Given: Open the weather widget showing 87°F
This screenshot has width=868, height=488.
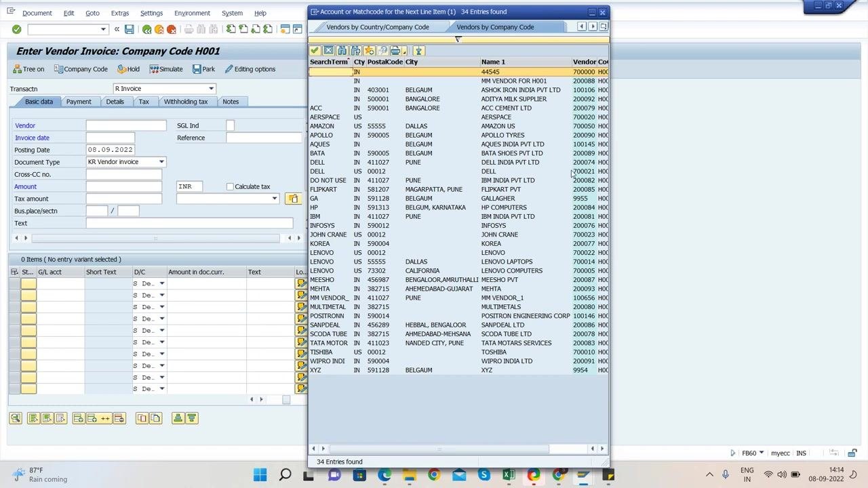Looking at the screenshot, I should click(x=39, y=474).
